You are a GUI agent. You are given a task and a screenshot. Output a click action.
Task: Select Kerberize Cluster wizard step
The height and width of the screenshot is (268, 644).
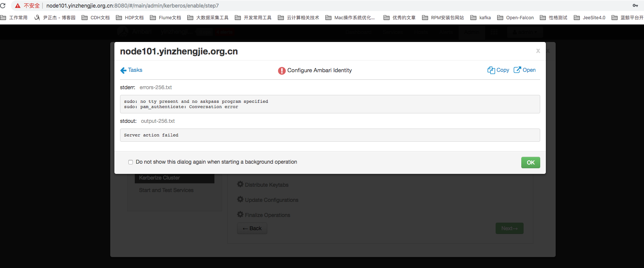(x=174, y=178)
